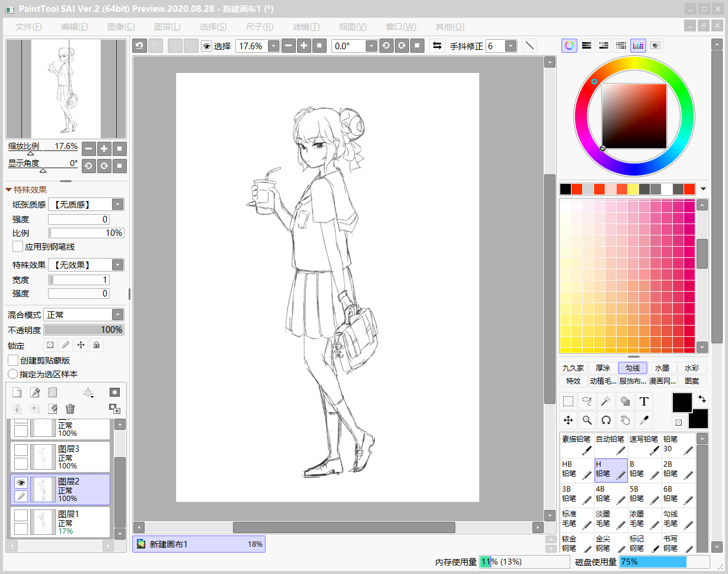Open the 特殊效果 effect dropdown
Screen dimensions: 728x574
click(118, 265)
